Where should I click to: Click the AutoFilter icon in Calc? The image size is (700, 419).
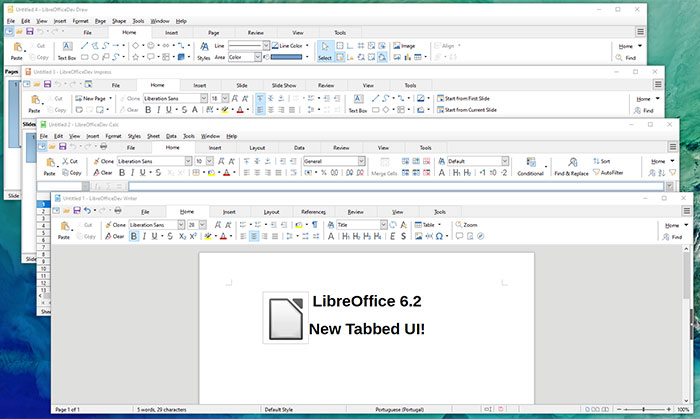click(608, 173)
